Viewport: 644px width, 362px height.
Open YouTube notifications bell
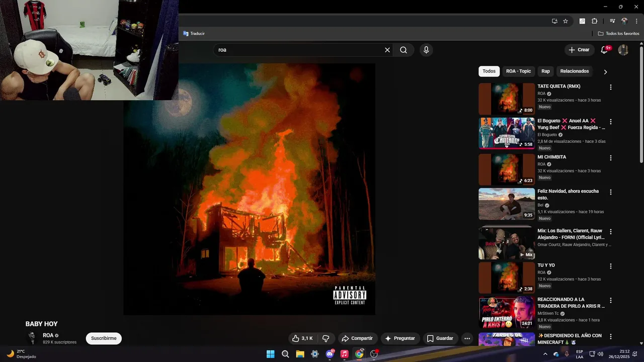(605, 50)
